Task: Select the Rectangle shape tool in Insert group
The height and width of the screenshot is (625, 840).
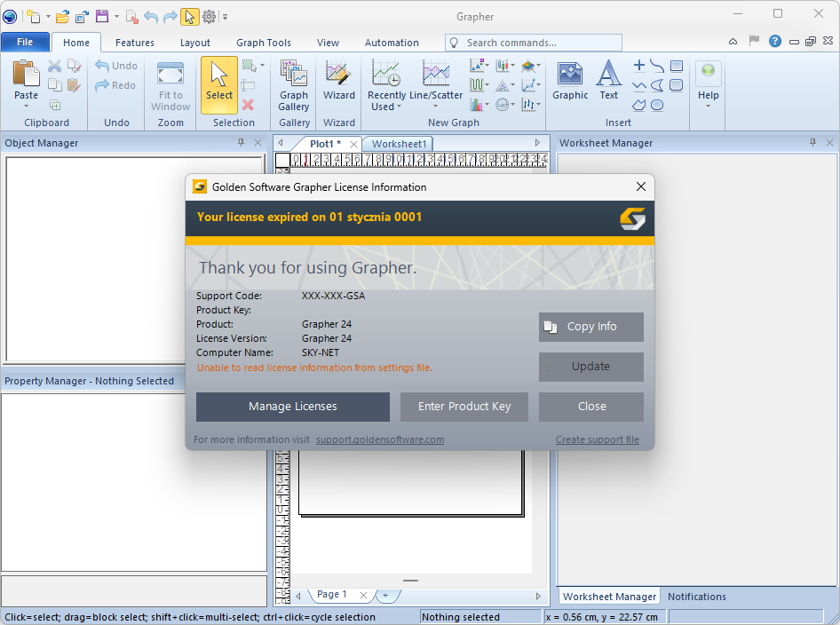Action: [677, 66]
